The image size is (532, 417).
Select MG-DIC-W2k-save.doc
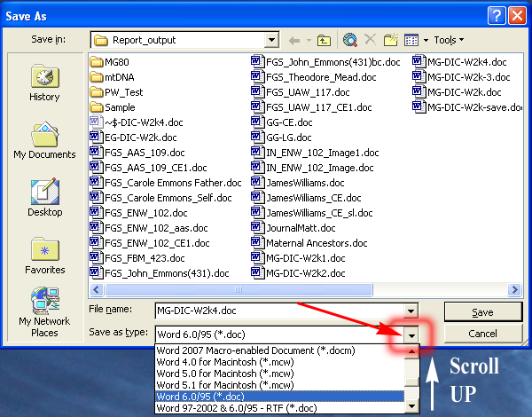coord(467,107)
